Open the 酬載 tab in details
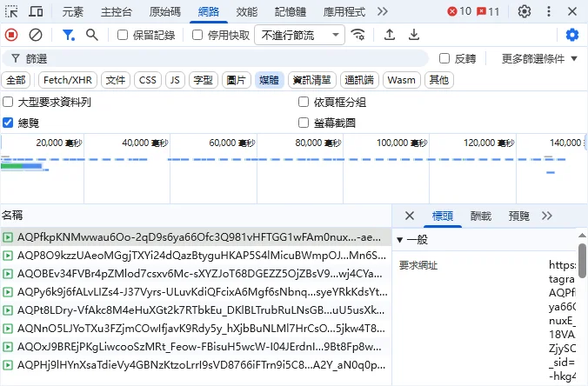Viewport: 588px width, 386px height. 480,216
